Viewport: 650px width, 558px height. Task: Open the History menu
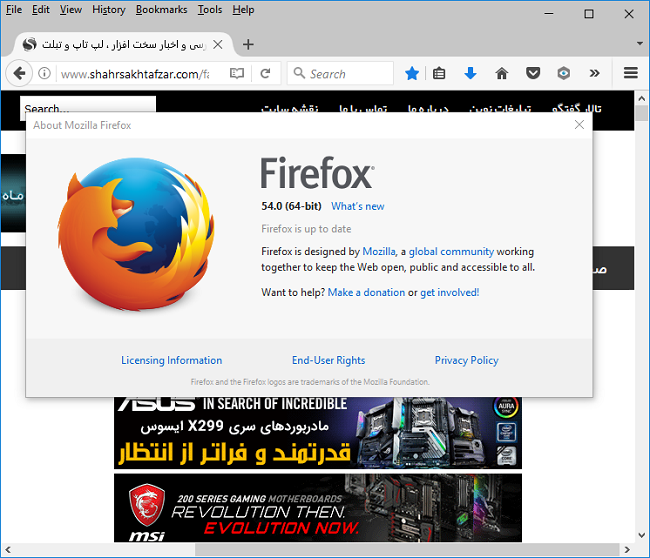(x=108, y=10)
